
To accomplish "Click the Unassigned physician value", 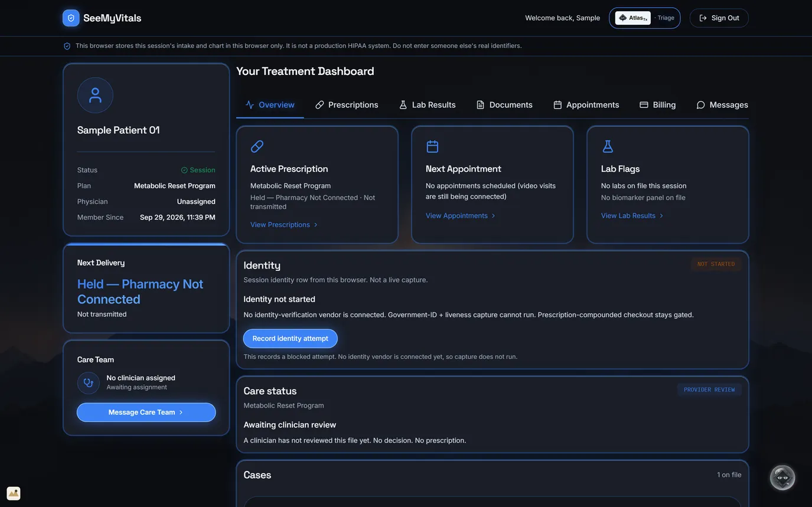I will (x=196, y=202).
